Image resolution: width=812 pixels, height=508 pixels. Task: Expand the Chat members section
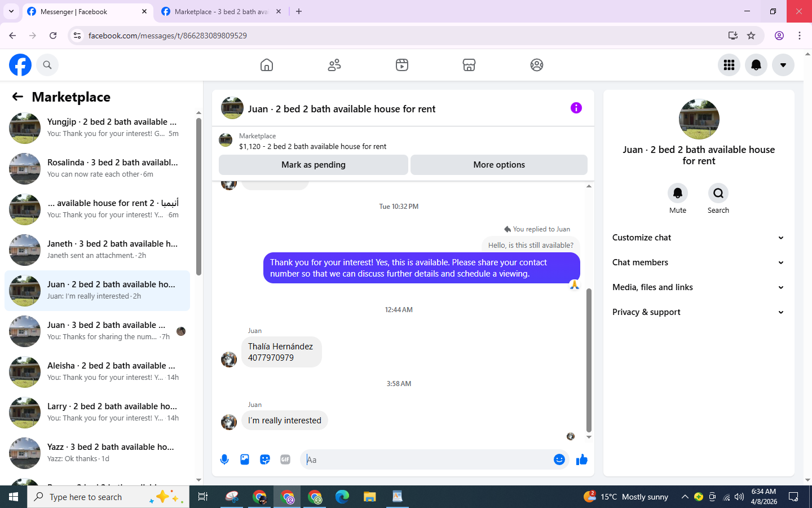tap(699, 262)
